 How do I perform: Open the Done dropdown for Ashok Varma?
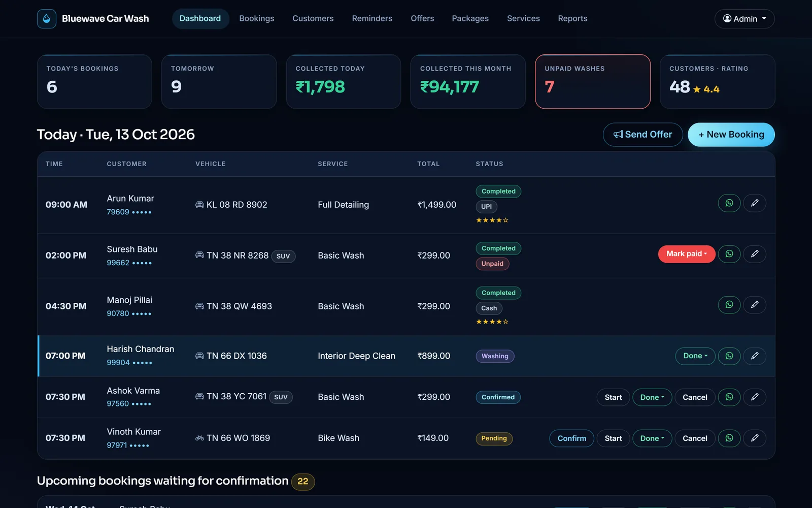[652, 397]
